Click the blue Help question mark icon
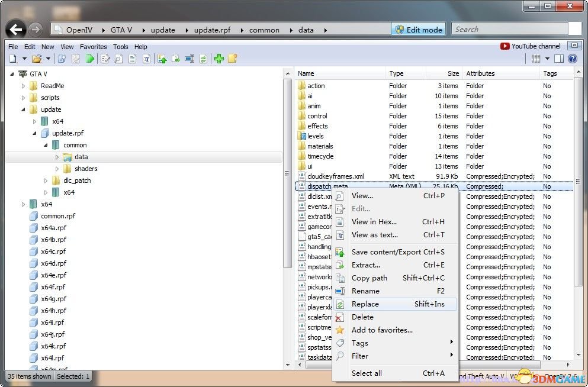Screen dimensions: 588x387 tap(572, 59)
